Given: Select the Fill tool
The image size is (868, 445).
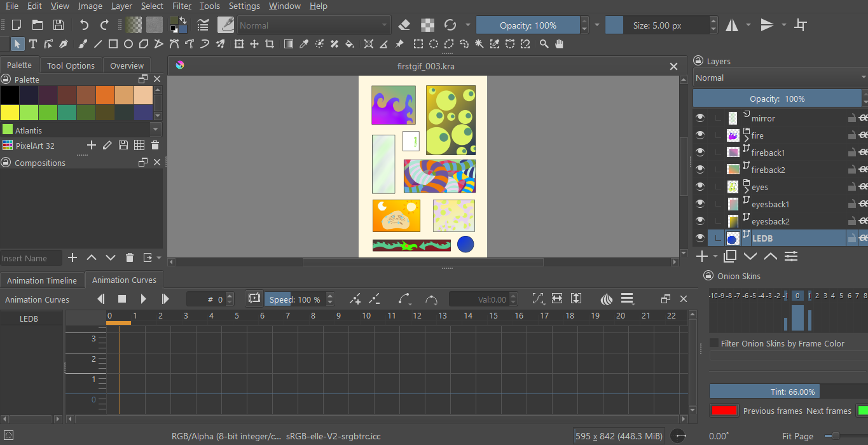Looking at the screenshot, I should coord(349,44).
